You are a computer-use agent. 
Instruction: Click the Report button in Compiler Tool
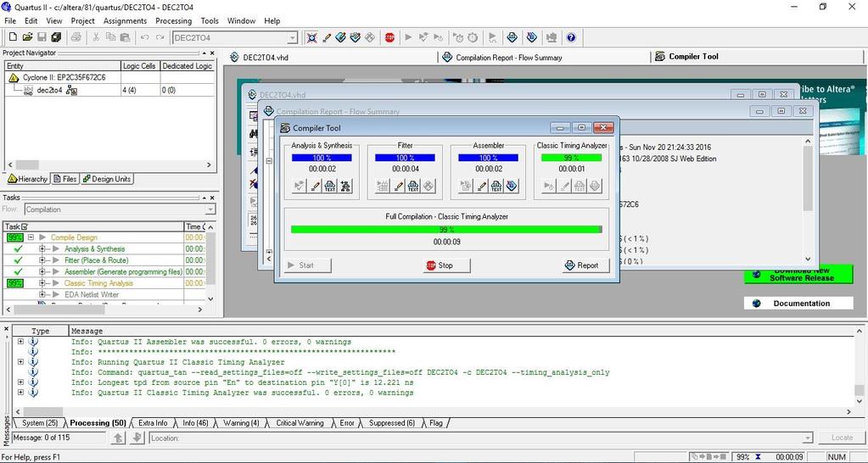586,265
